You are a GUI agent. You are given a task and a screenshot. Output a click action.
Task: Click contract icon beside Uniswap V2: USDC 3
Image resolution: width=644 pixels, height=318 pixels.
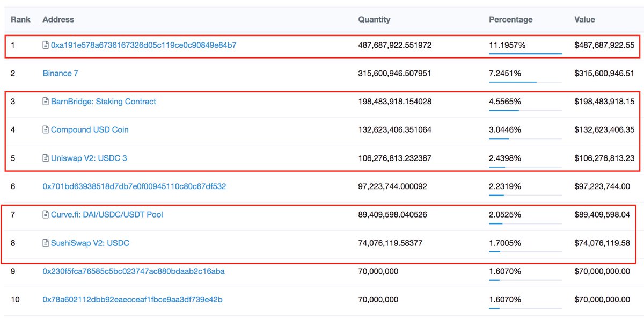point(46,158)
